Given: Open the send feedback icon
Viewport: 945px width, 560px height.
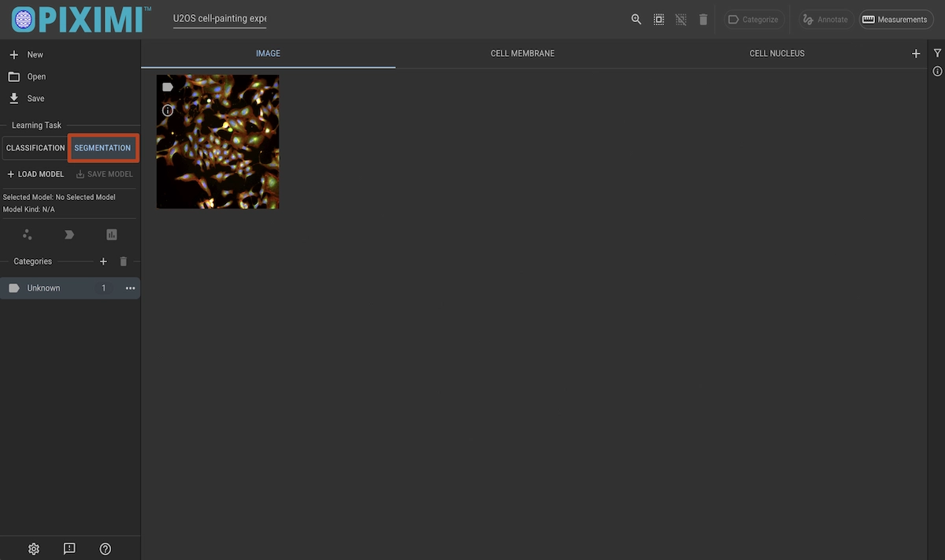Looking at the screenshot, I should click(x=69, y=549).
